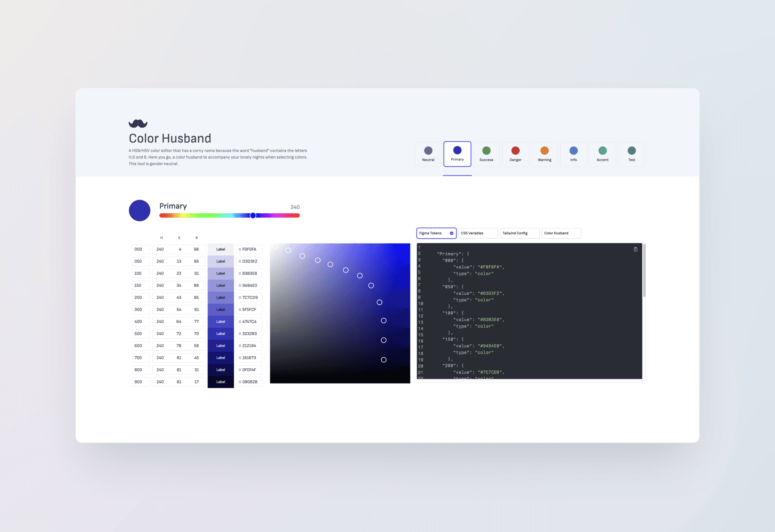Click "#F0F0FA" value in the code
This screenshot has width=775, height=532.
coord(489,267)
